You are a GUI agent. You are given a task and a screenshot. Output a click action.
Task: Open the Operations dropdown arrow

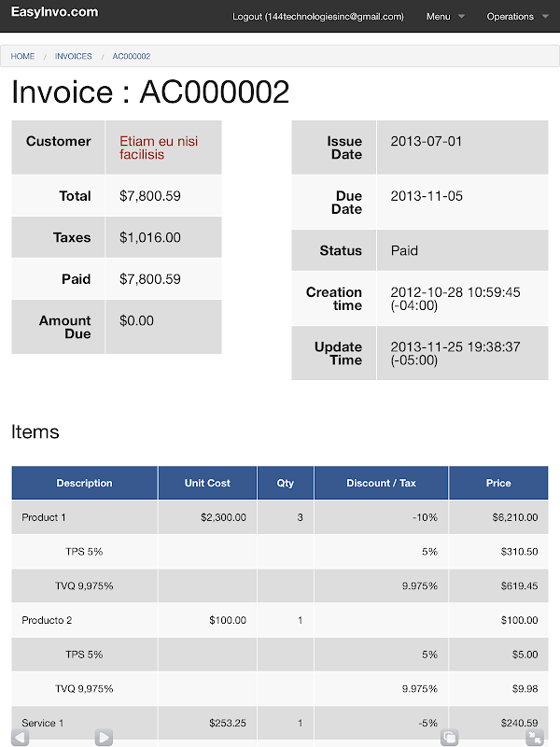pyautogui.click(x=545, y=17)
